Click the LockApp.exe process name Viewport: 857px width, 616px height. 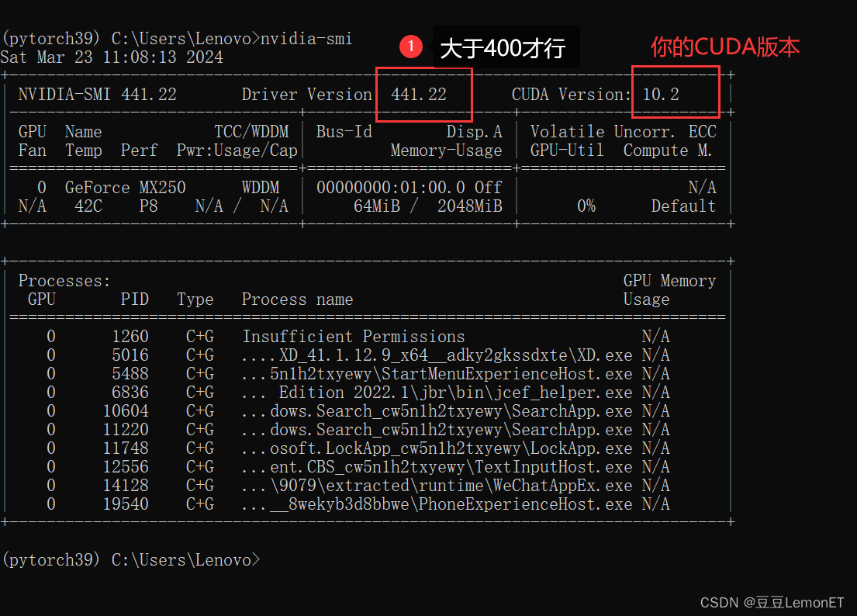(x=437, y=448)
